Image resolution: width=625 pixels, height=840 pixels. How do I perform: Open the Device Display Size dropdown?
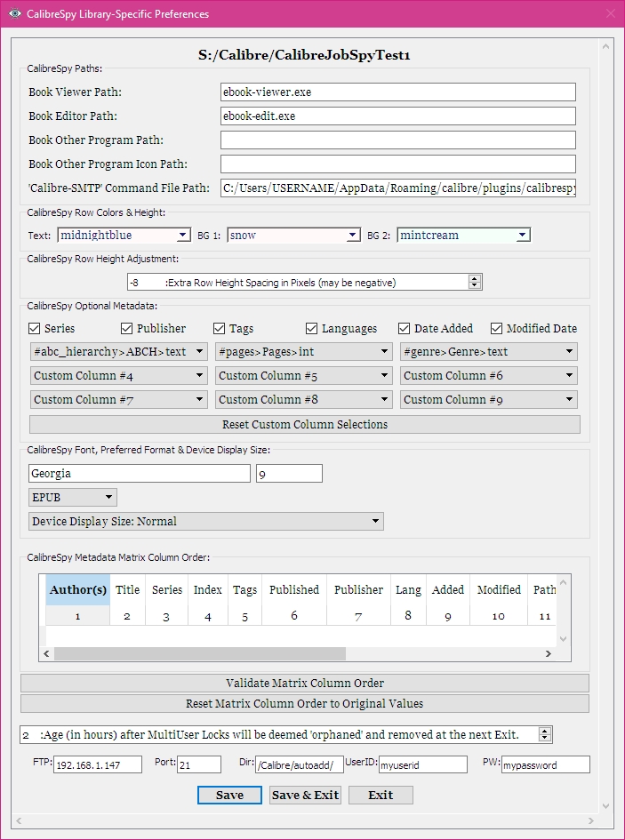206,521
